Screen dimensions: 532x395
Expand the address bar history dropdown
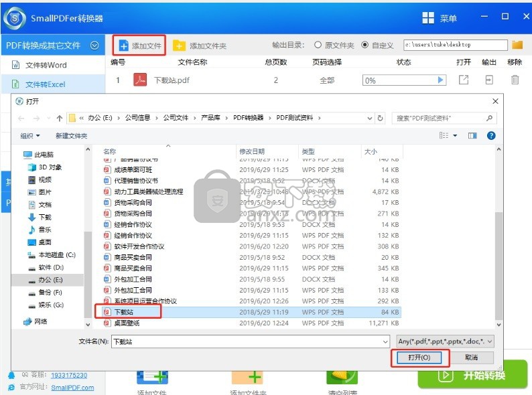click(369, 118)
